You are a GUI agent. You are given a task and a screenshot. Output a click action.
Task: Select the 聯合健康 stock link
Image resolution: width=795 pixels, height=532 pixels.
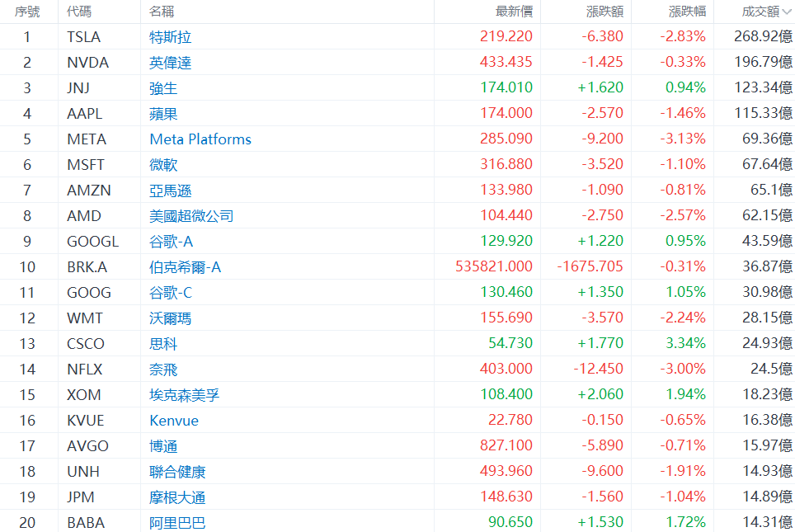coord(177,472)
